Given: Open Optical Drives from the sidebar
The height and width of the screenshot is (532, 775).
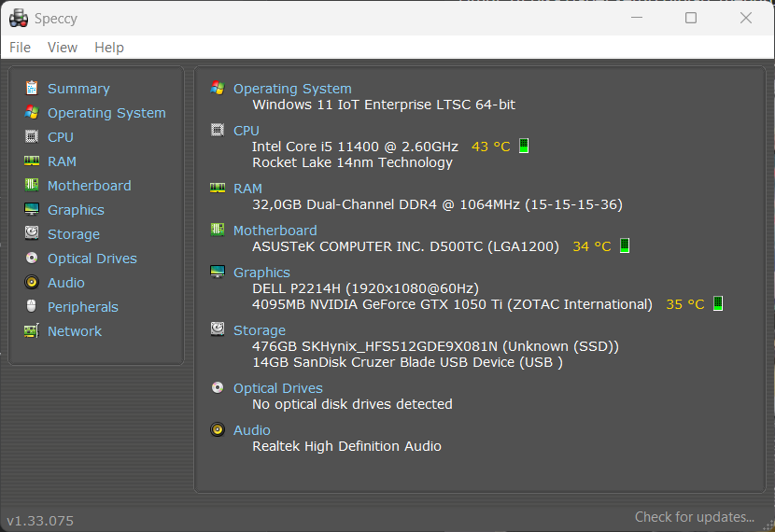Looking at the screenshot, I should coord(92,259).
